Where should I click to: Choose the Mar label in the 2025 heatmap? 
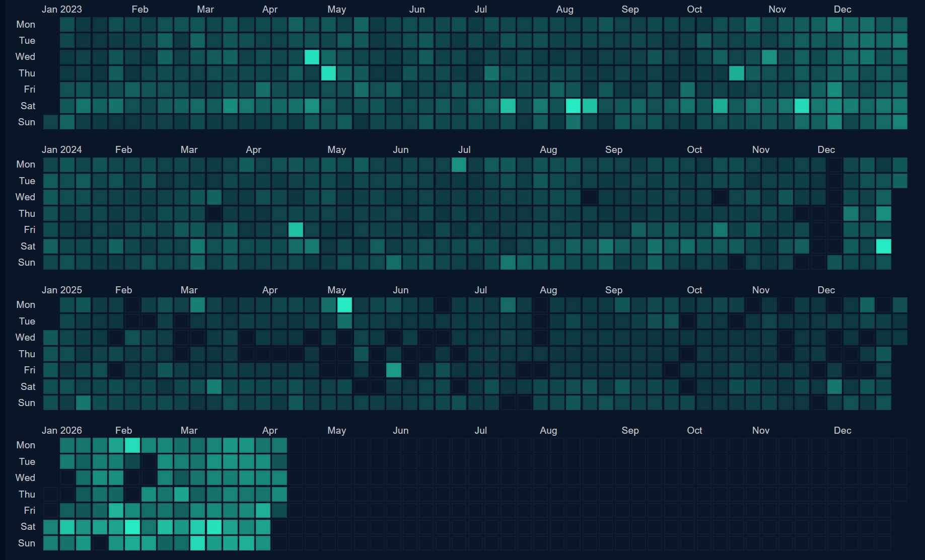click(189, 290)
